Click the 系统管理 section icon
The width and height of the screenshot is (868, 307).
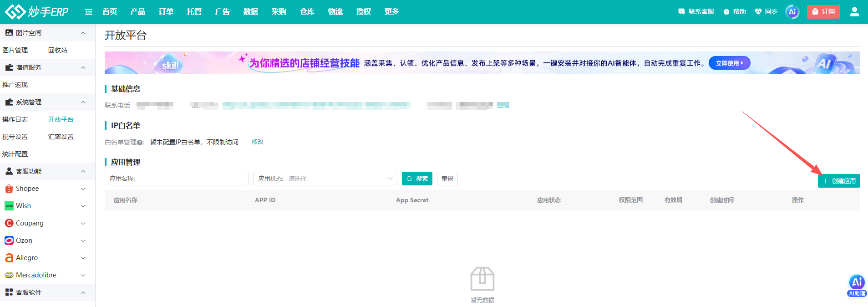pyautogui.click(x=9, y=102)
